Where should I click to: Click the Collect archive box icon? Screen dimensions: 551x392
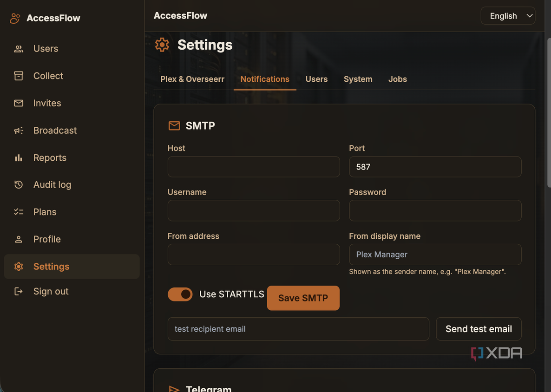pos(19,76)
